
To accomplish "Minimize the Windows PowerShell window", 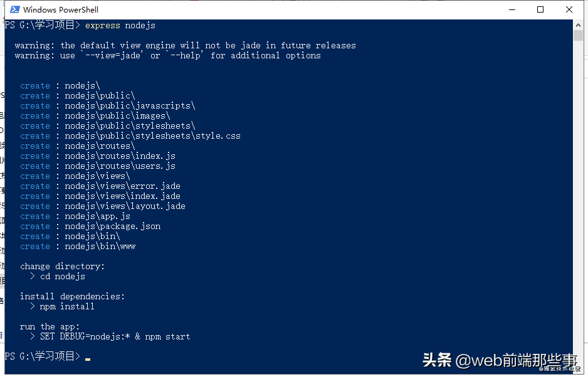I will [x=512, y=9].
